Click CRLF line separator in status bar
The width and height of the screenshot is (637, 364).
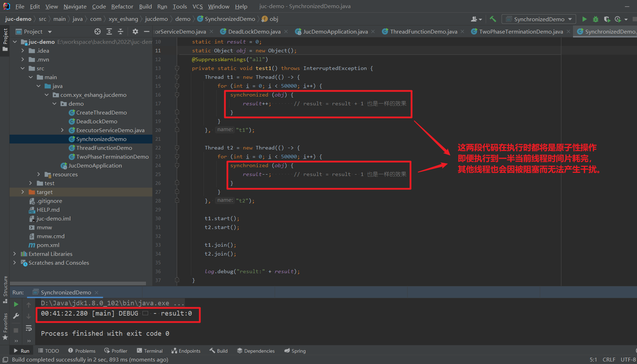pos(609,359)
